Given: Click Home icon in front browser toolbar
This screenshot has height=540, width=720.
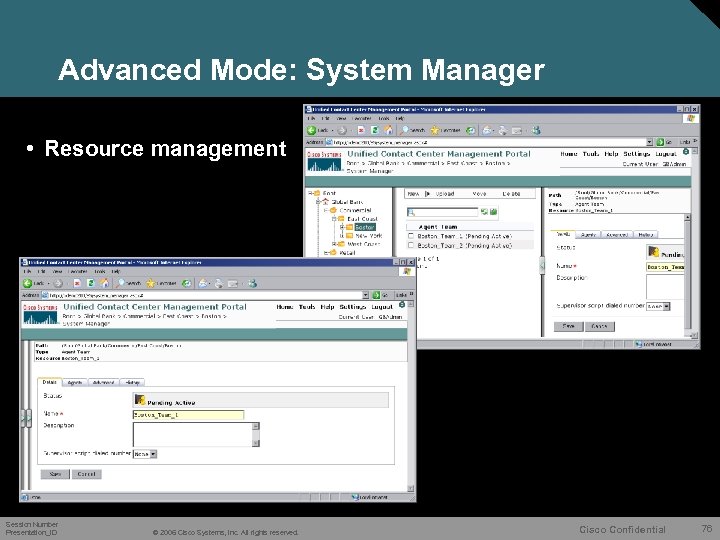Looking at the screenshot, I should click(105, 283).
